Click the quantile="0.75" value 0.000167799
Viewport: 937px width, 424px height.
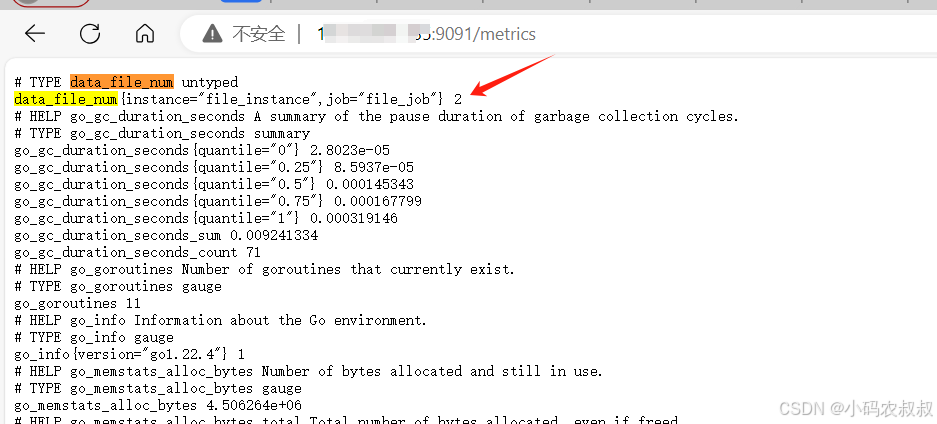pyautogui.click(x=378, y=201)
